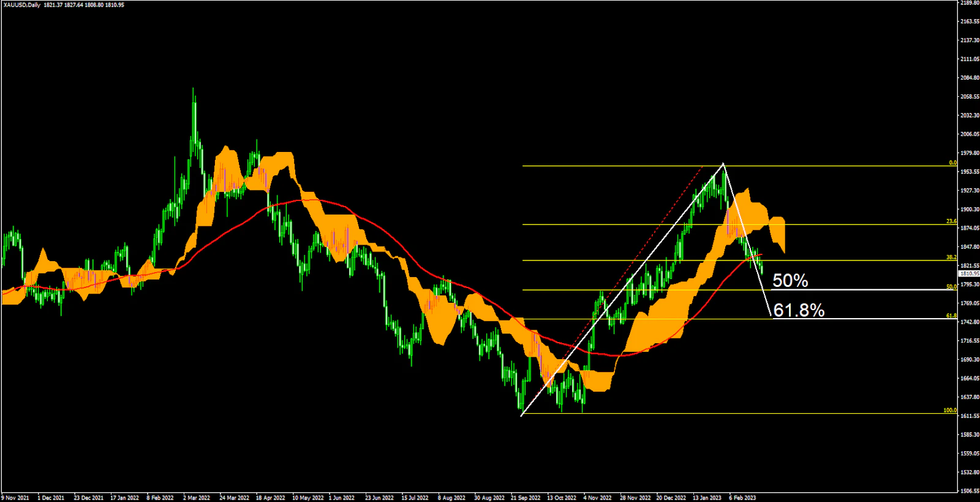Click the 9 Nov 2021 date label
980x502 pixels.
(x=15, y=498)
